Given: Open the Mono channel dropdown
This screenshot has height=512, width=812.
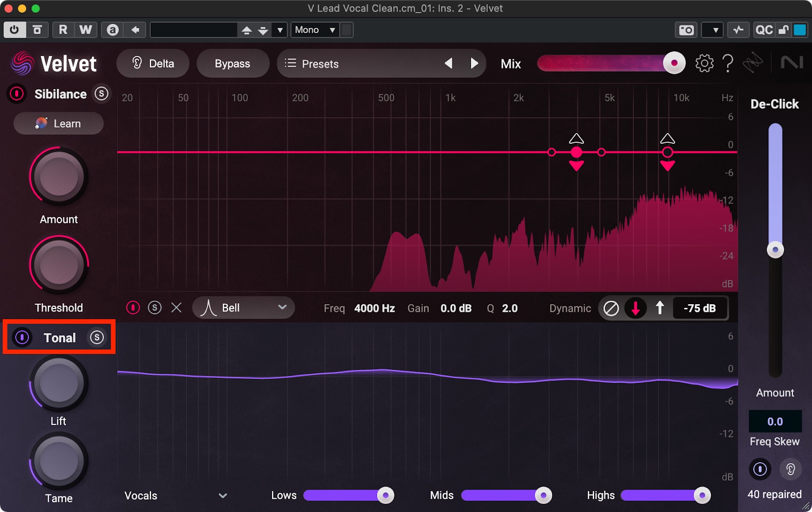Looking at the screenshot, I should coord(315,30).
